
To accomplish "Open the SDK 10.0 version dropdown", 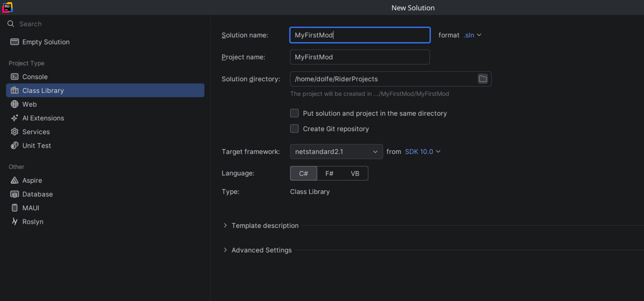I will pyautogui.click(x=423, y=151).
